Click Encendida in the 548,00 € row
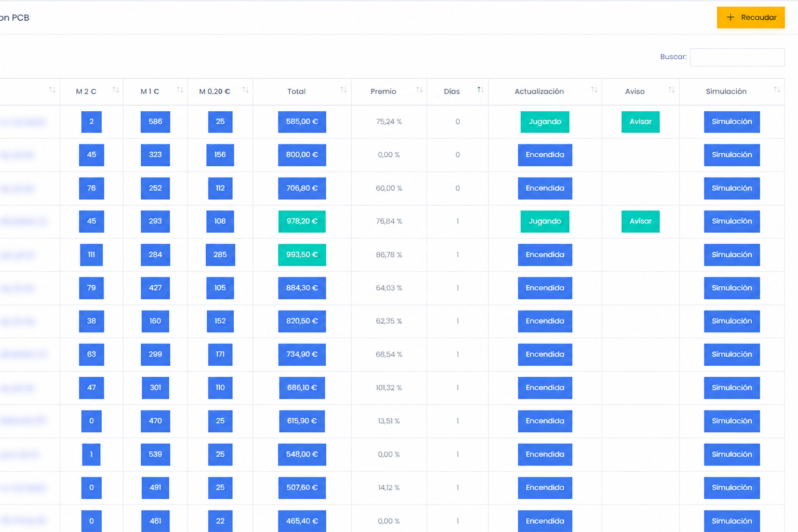Image resolution: width=798 pixels, height=532 pixels. click(x=545, y=455)
